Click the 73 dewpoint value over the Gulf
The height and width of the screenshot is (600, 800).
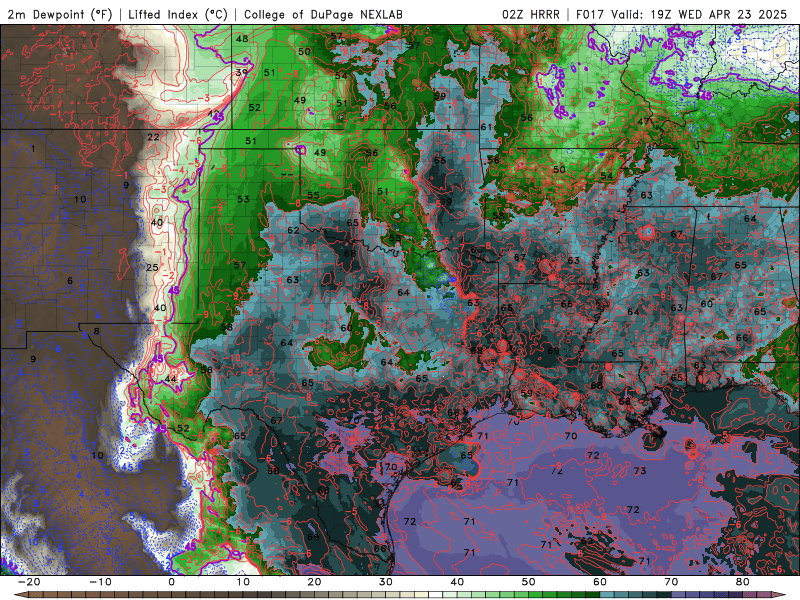(640, 470)
